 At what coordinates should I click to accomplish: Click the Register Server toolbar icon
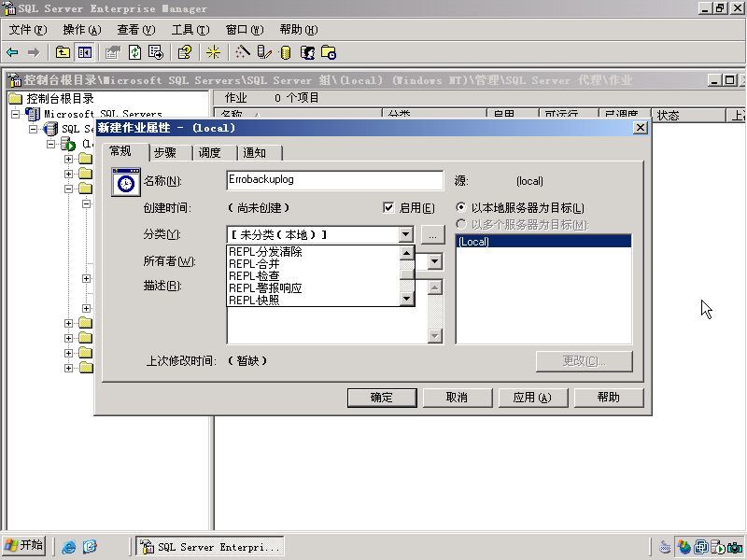click(x=264, y=52)
